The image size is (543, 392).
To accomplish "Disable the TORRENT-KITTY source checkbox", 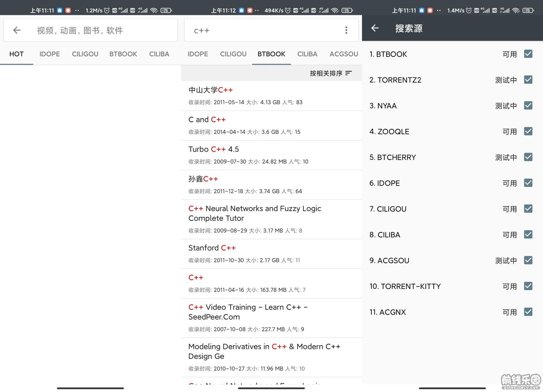I will tap(528, 286).
